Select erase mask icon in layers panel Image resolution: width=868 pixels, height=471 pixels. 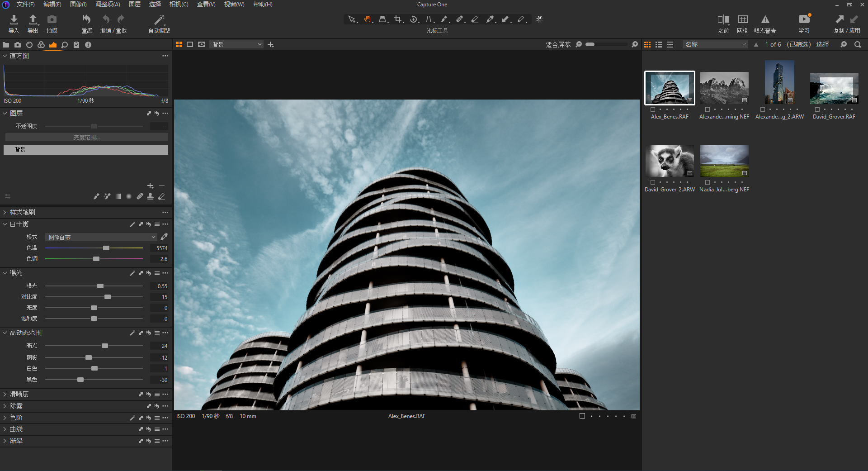pyautogui.click(x=161, y=196)
